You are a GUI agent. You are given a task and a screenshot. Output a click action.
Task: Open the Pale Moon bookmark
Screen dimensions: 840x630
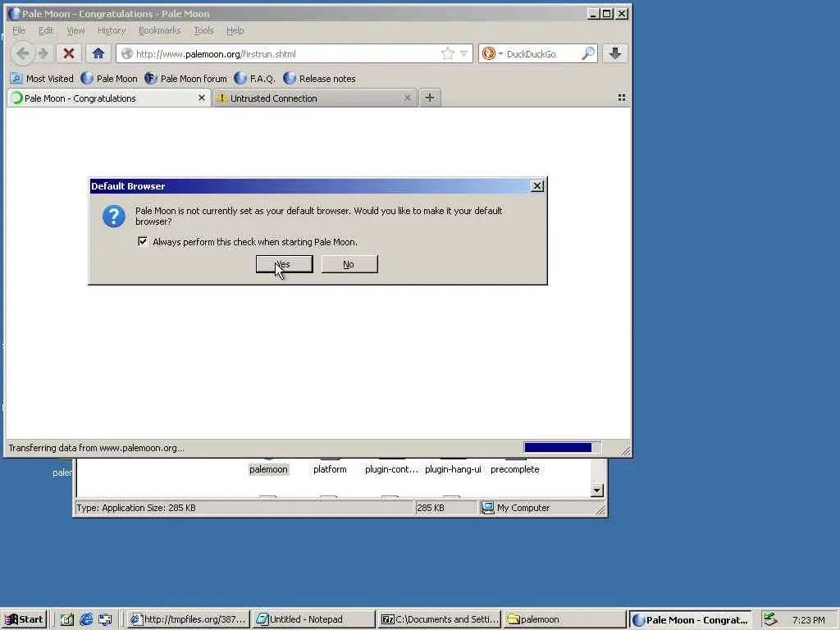coord(109,79)
